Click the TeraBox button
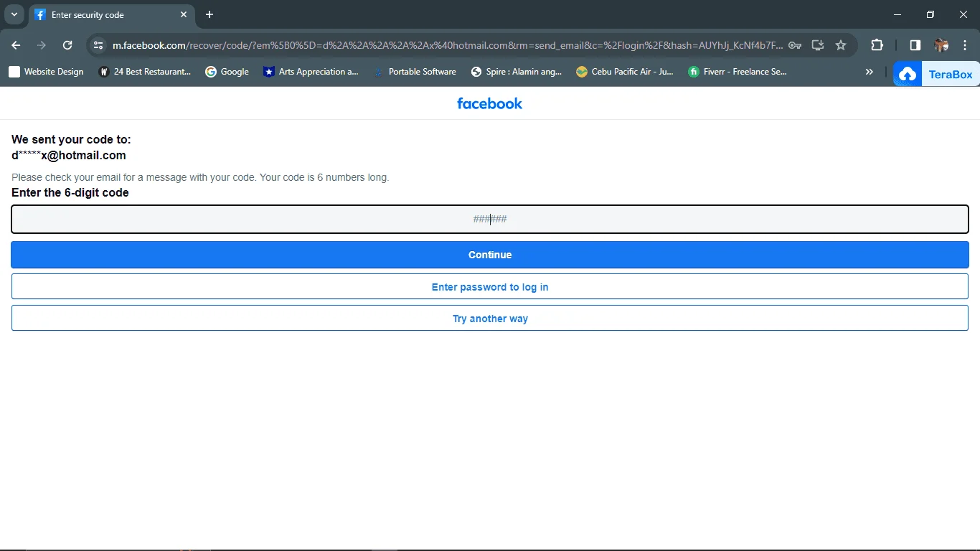980x551 pixels. click(x=936, y=74)
